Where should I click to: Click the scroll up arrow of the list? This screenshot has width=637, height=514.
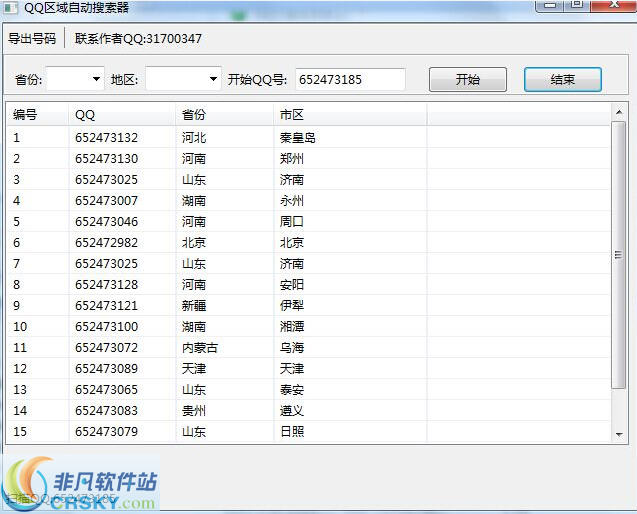pyautogui.click(x=619, y=112)
